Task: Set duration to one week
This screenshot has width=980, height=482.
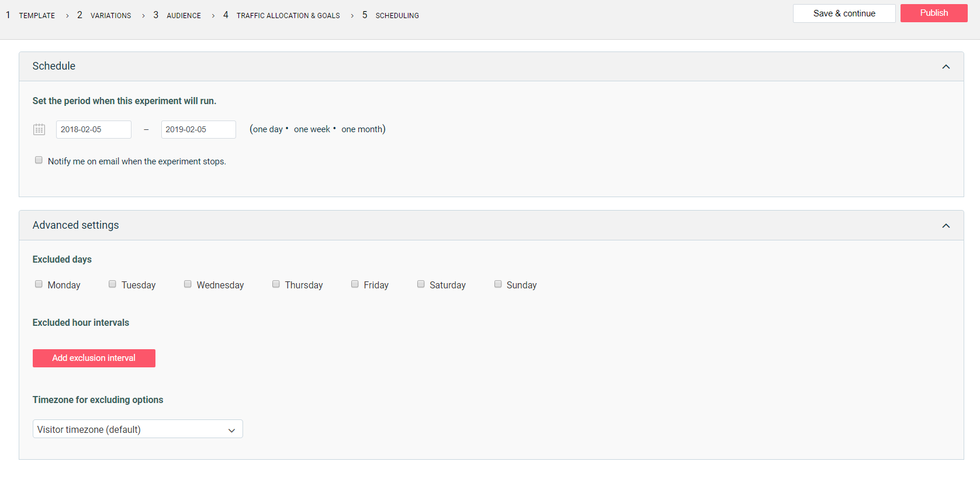Action: [312, 129]
